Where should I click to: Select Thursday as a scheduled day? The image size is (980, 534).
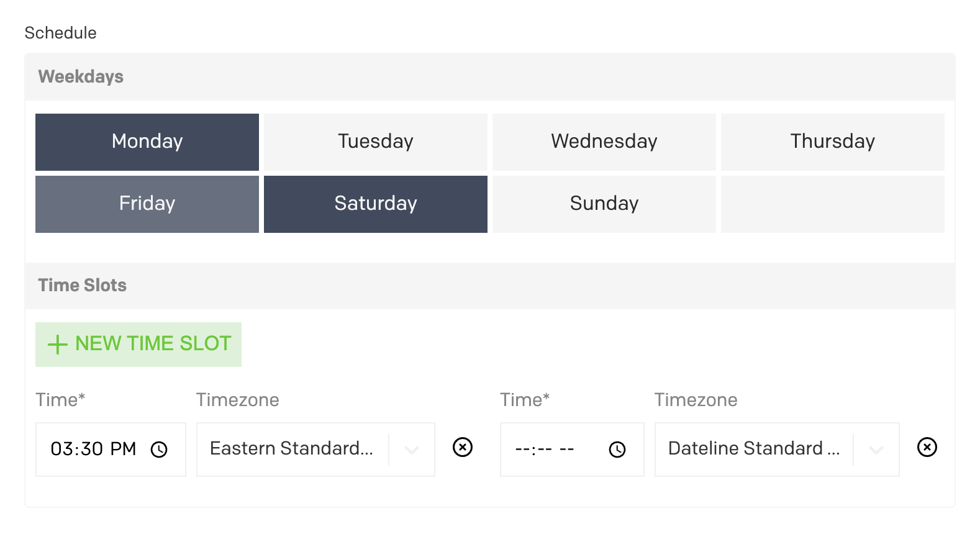pos(832,142)
